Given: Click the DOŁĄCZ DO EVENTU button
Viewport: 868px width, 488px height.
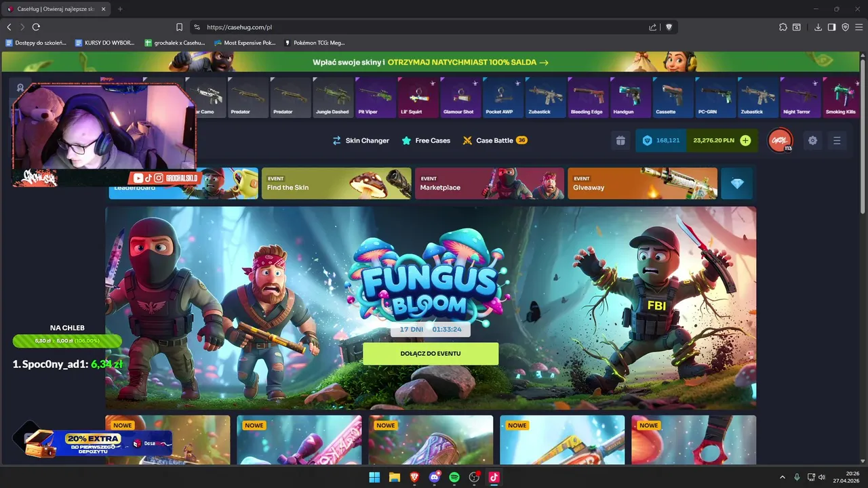Looking at the screenshot, I should [x=431, y=354].
